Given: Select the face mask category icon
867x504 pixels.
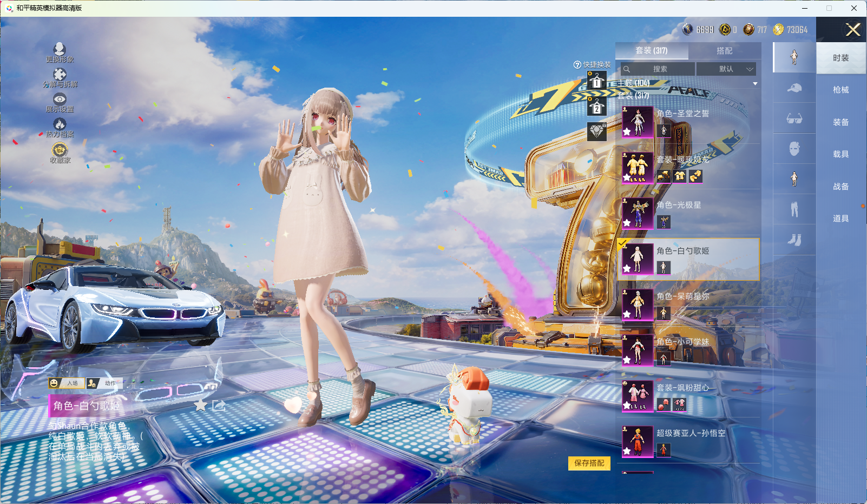Looking at the screenshot, I should (x=794, y=149).
